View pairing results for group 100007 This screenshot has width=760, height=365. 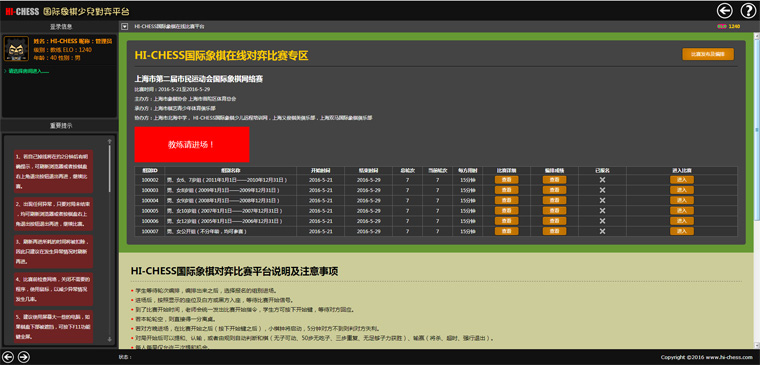[554, 231]
